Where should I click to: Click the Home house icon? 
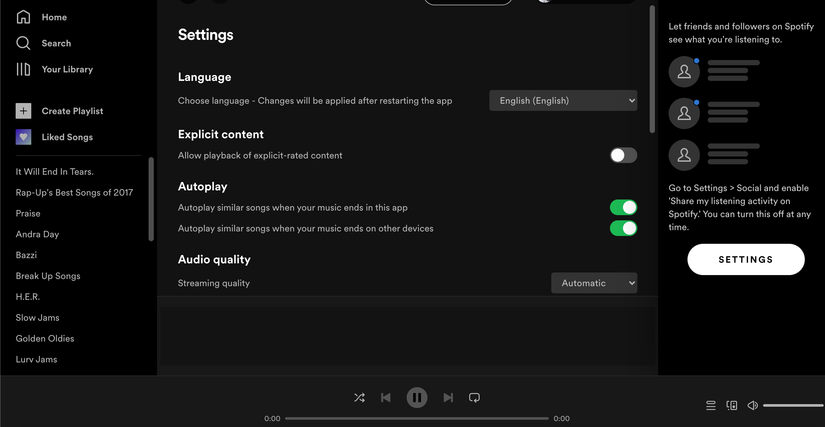click(23, 17)
